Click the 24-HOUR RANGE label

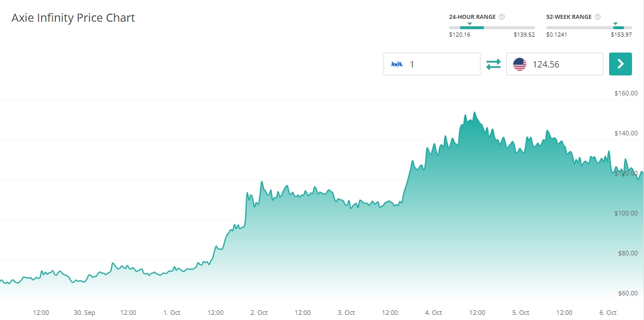tap(472, 17)
